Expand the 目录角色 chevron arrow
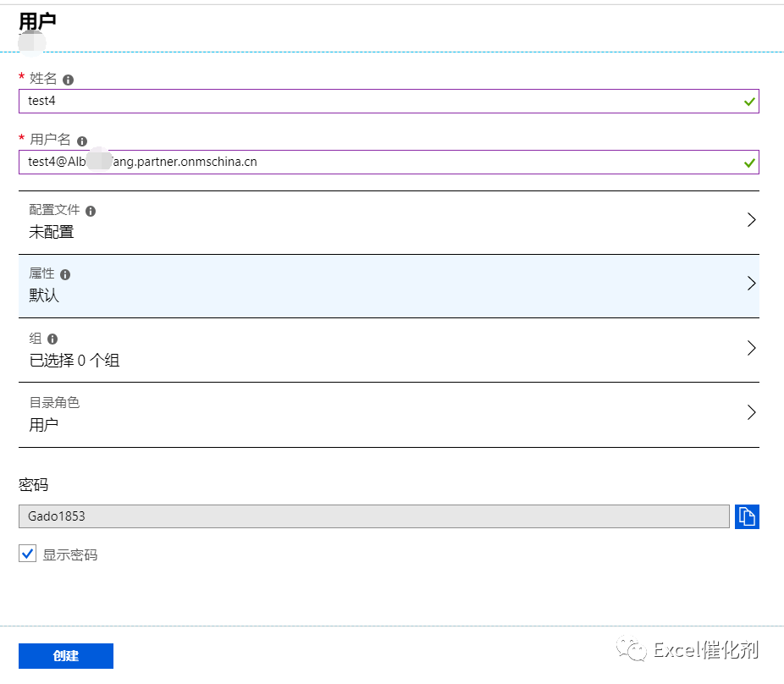Screen dimensions: 784x684 [751, 412]
